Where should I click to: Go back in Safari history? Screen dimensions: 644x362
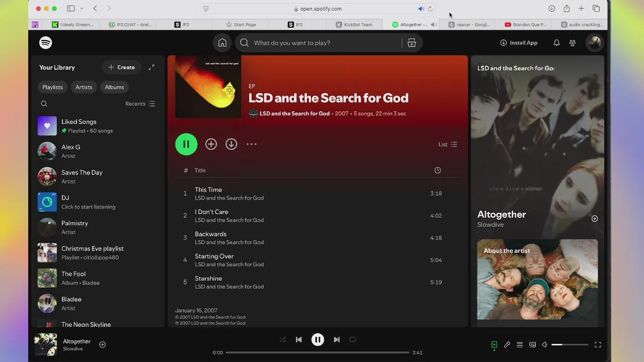coord(95,9)
